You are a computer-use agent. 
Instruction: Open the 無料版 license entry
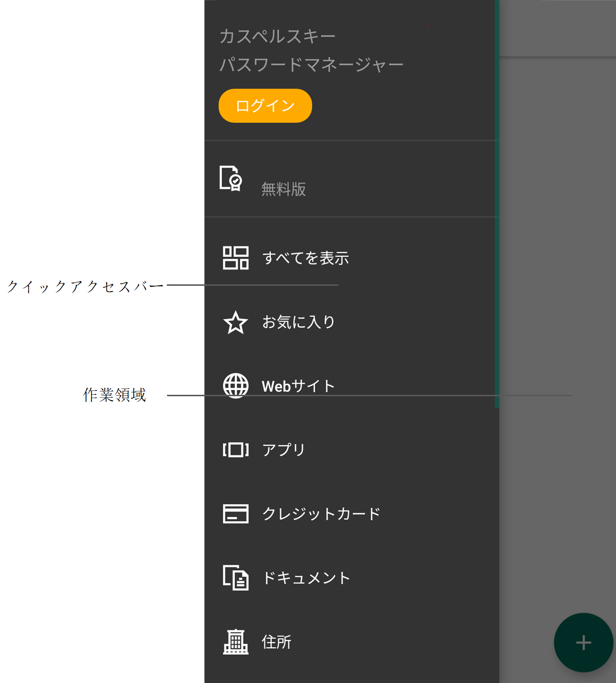284,189
